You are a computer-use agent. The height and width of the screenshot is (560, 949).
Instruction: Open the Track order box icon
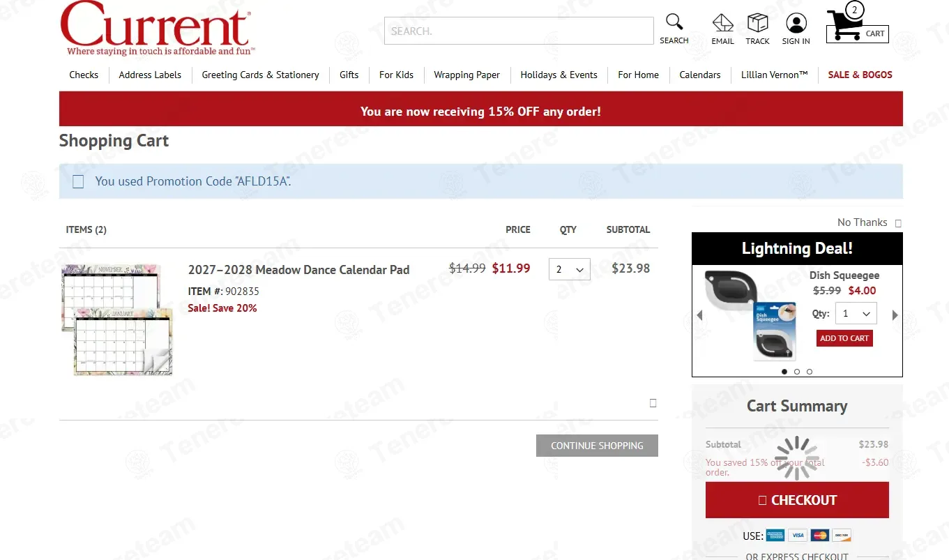click(757, 23)
